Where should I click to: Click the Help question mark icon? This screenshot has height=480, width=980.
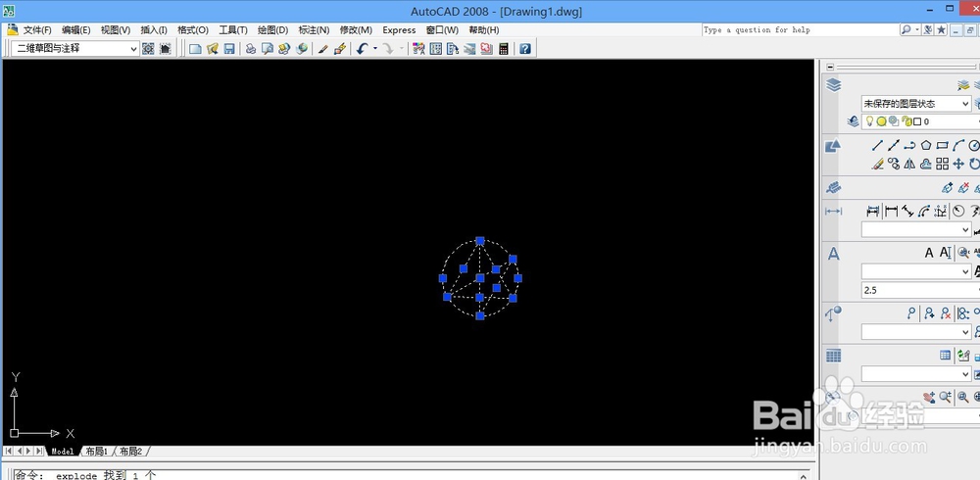coord(525,49)
